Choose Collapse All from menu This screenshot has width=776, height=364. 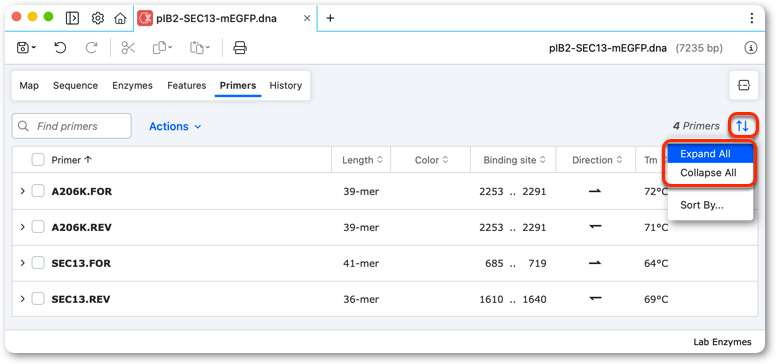pos(710,173)
